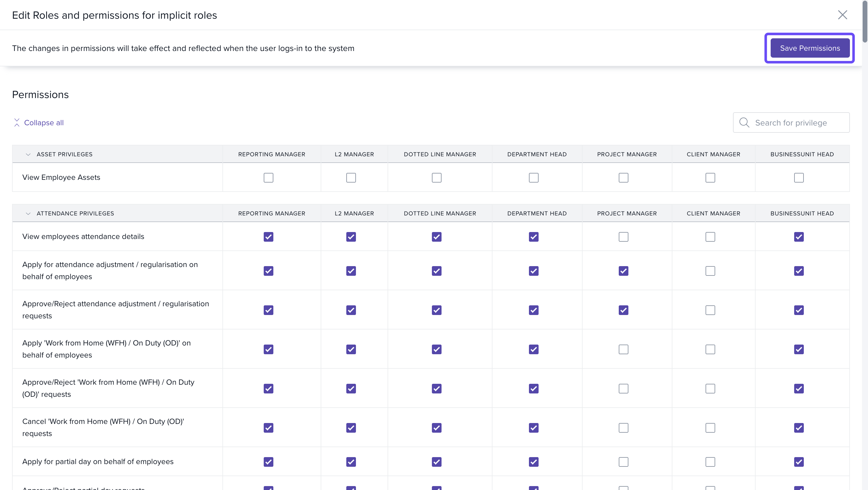Click the search magnifier icon
The width and height of the screenshot is (868, 490).
(x=744, y=123)
